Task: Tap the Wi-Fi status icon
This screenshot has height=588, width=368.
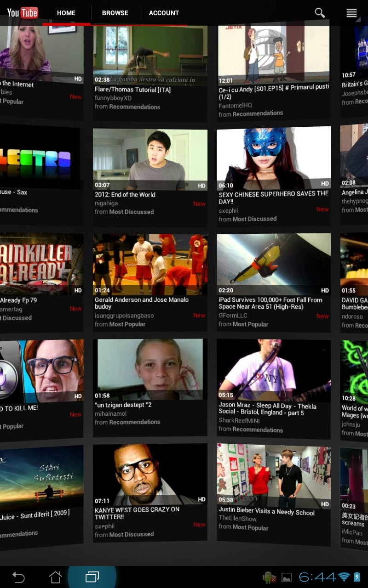Action: click(344, 577)
